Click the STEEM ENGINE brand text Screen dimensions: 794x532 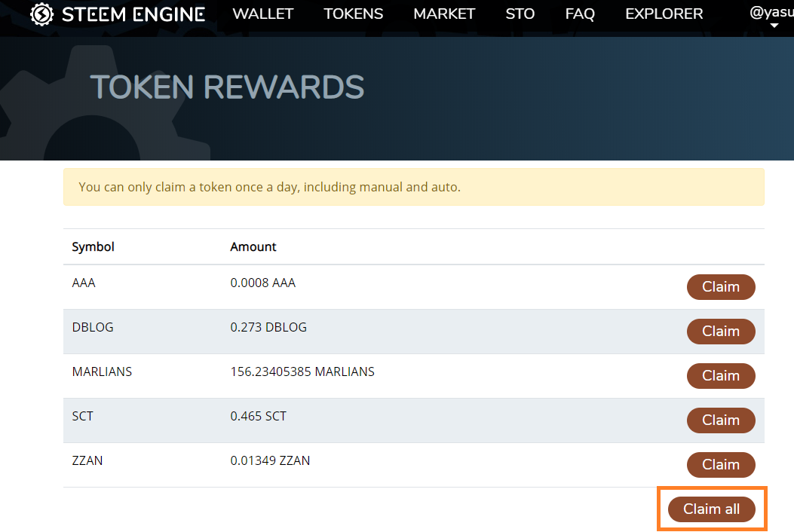[x=133, y=14]
